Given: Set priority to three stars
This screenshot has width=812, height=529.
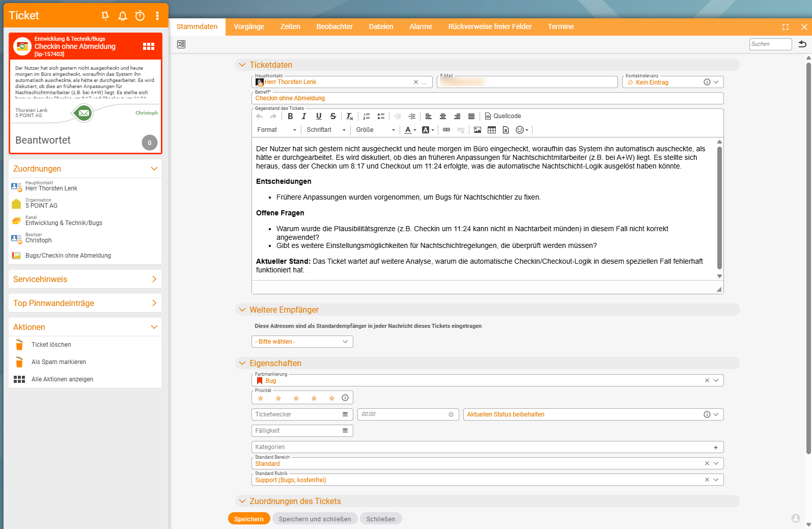Looking at the screenshot, I should click(296, 398).
